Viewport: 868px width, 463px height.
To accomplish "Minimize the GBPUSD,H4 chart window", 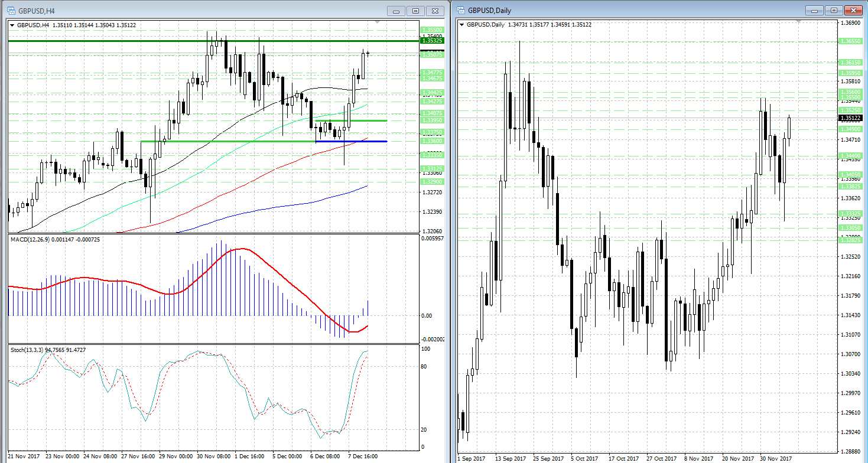I will [x=396, y=11].
